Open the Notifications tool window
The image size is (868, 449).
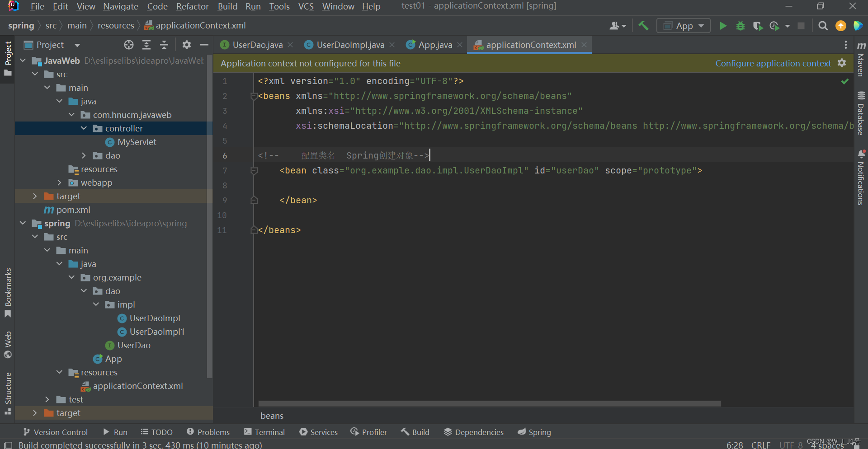tap(861, 178)
